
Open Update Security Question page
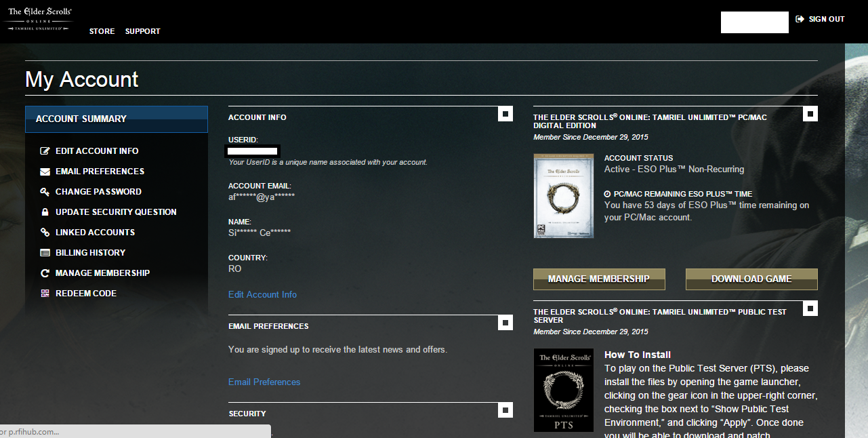tap(116, 212)
